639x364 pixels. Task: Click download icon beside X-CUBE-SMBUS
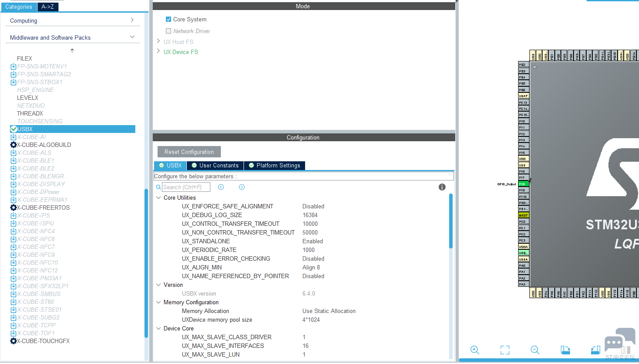click(x=14, y=294)
